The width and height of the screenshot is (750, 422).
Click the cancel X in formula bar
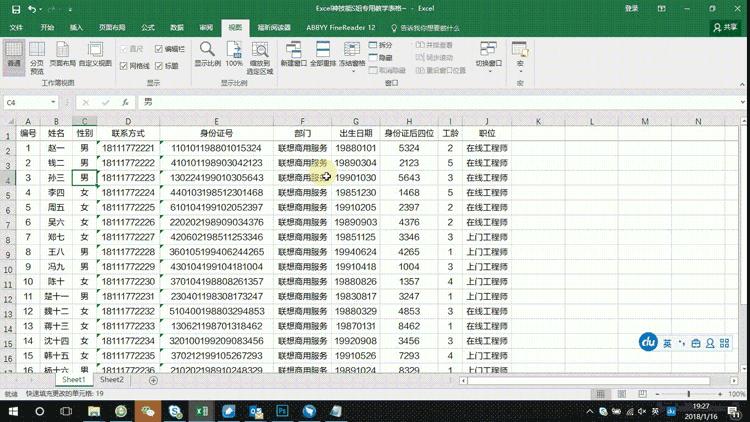coord(86,102)
